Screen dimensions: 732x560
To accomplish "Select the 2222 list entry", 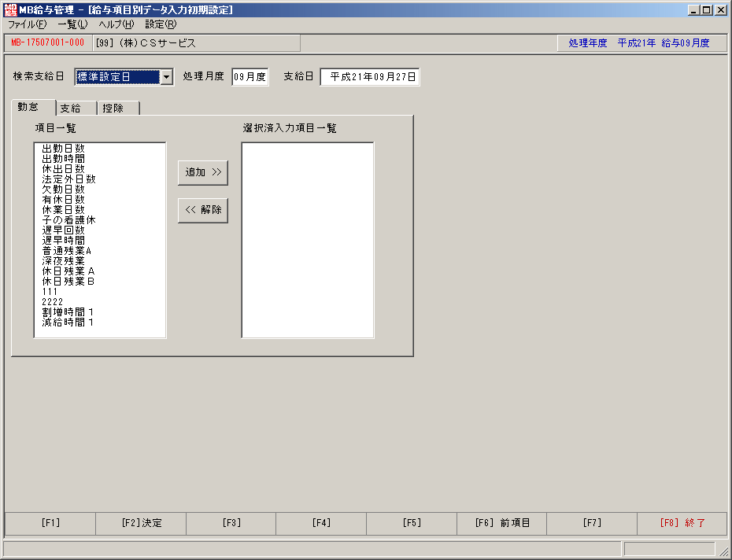I will pyautogui.click(x=52, y=302).
